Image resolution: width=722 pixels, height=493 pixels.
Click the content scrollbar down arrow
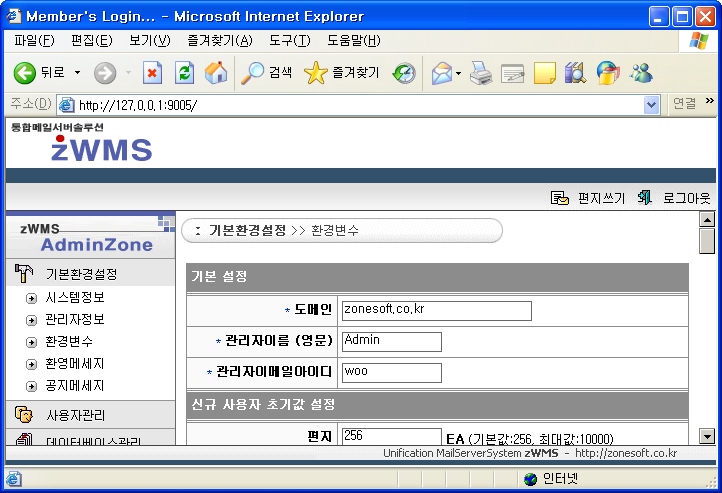707,436
